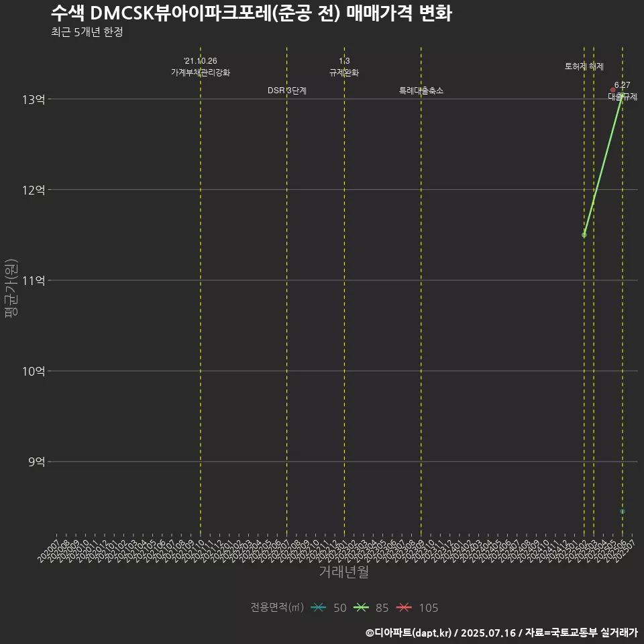The width and height of the screenshot is (644, 644).
Task: Click the '토허제 해제' annotation label
Action: (x=584, y=66)
